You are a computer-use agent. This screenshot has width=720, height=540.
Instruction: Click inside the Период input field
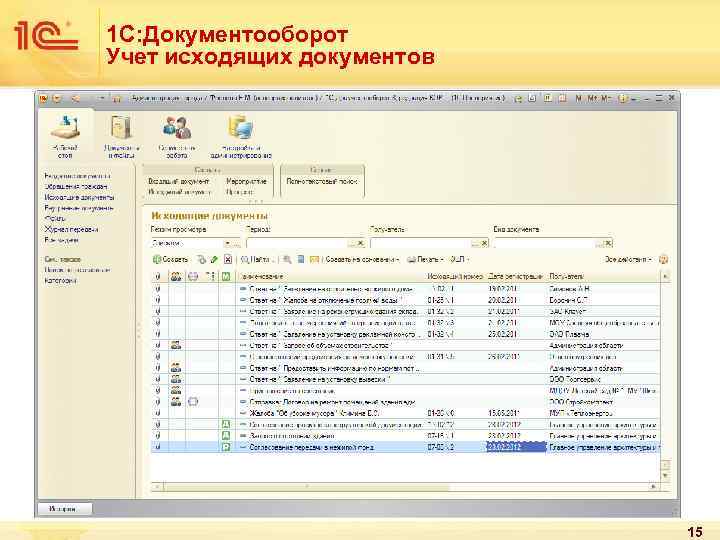(x=297, y=243)
